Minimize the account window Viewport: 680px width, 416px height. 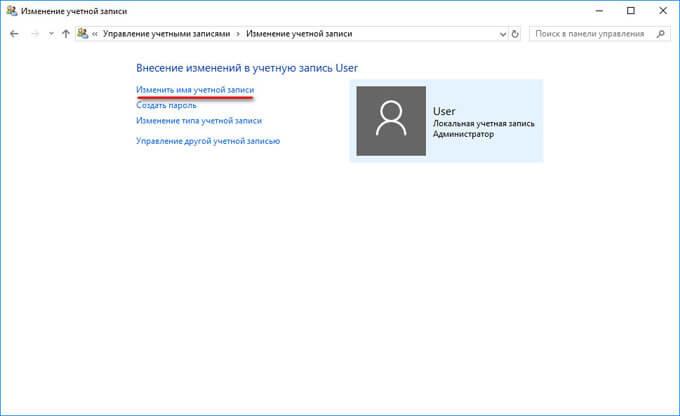click(x=599, y=11)
